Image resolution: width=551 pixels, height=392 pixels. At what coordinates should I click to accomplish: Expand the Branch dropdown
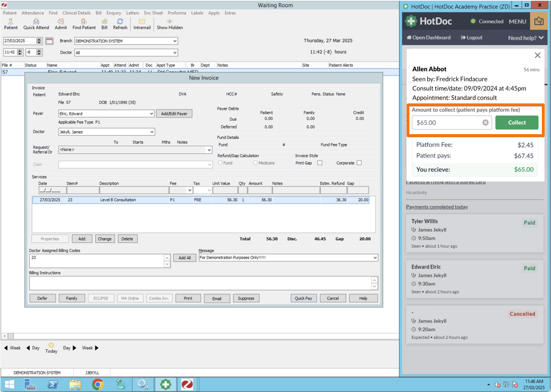click(x=175, y=41)
